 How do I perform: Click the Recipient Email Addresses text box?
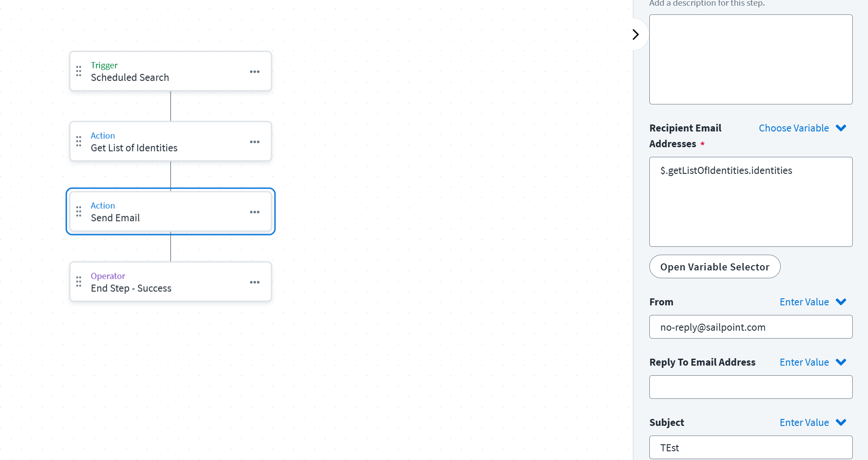pyautogui.click(x=751, y=202)
